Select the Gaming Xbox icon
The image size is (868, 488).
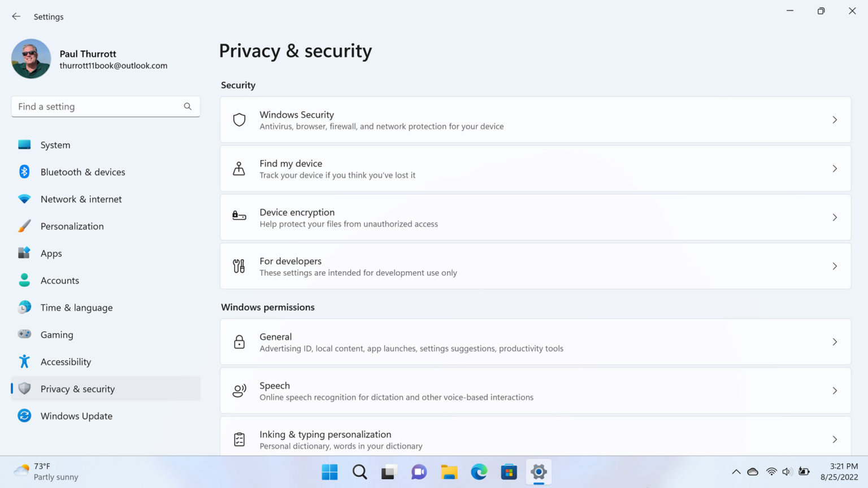point(24,334)
